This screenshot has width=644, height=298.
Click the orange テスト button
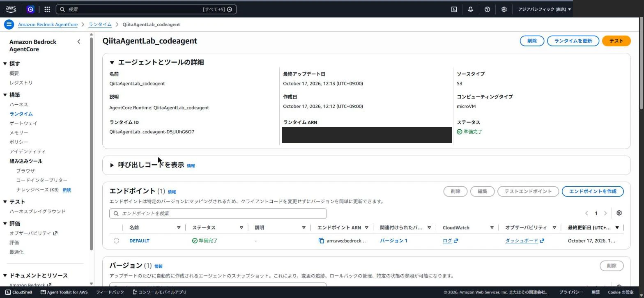616,41
